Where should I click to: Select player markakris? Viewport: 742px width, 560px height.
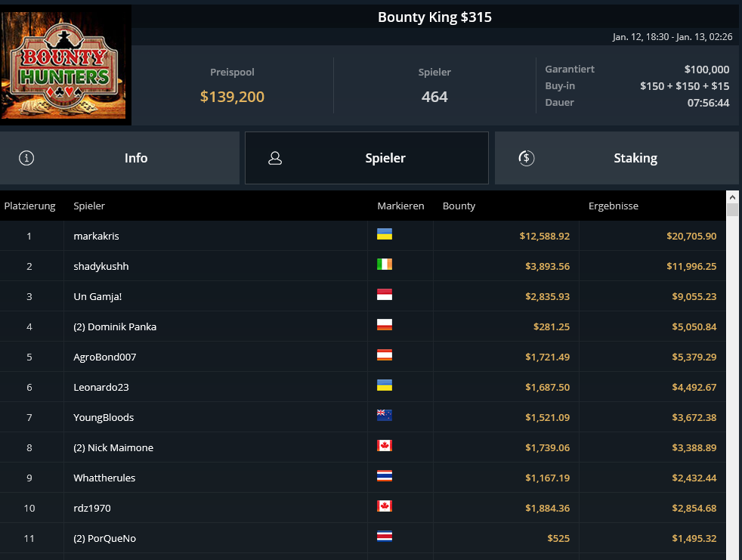point(96,236)
